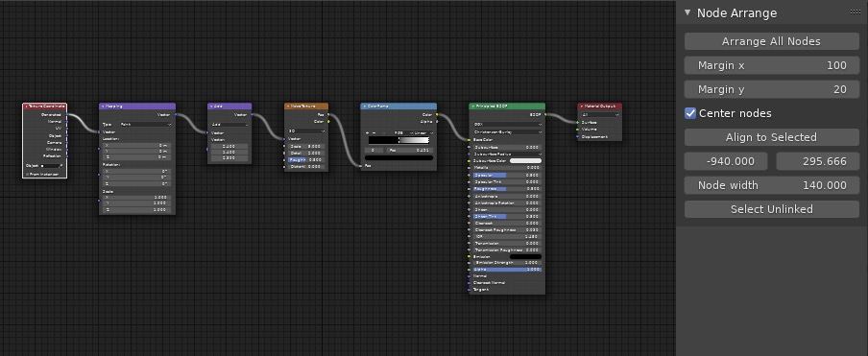Click the Rotation X field in Mapping node

pyautogui.click(x=136, y=172)
